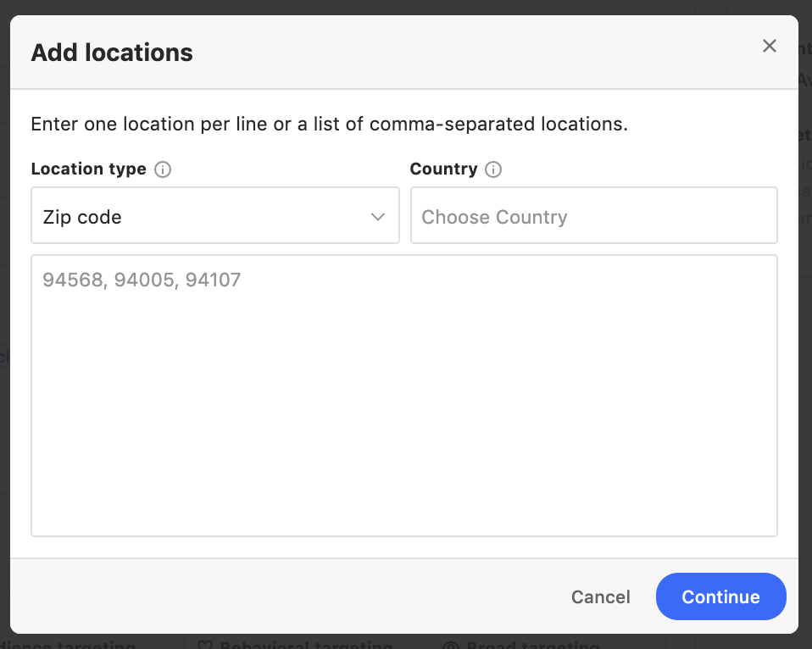Open the Choose Country combo box
Image resolution: width=812 pixels, height=649 pixels.
pos(593,216)
